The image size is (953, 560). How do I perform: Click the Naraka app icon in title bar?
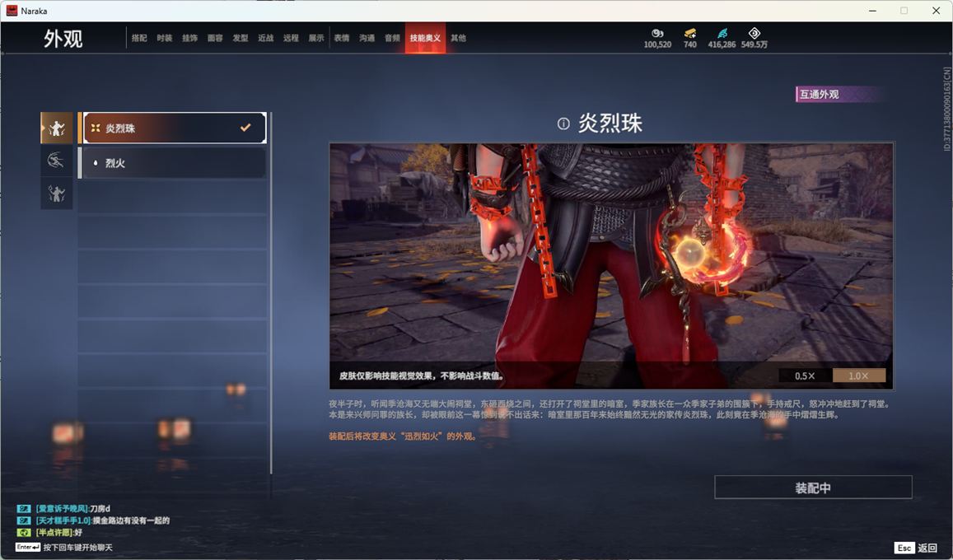click(12, 11)
